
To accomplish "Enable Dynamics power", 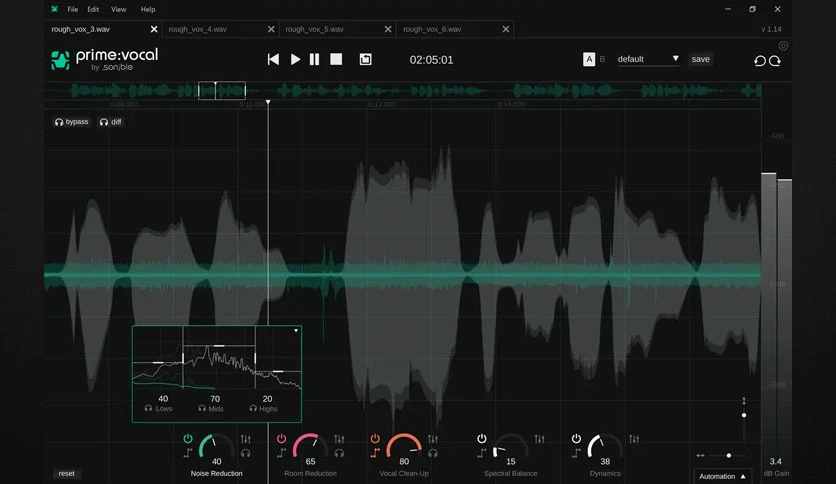I will 576,439.
